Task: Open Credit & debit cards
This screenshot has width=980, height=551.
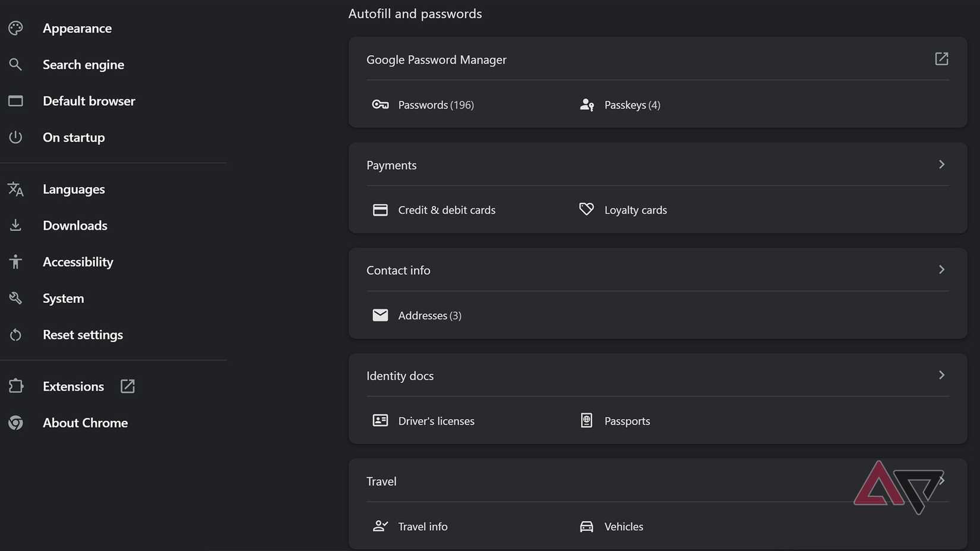Action: pyautogui.click(x=447, y=210)
